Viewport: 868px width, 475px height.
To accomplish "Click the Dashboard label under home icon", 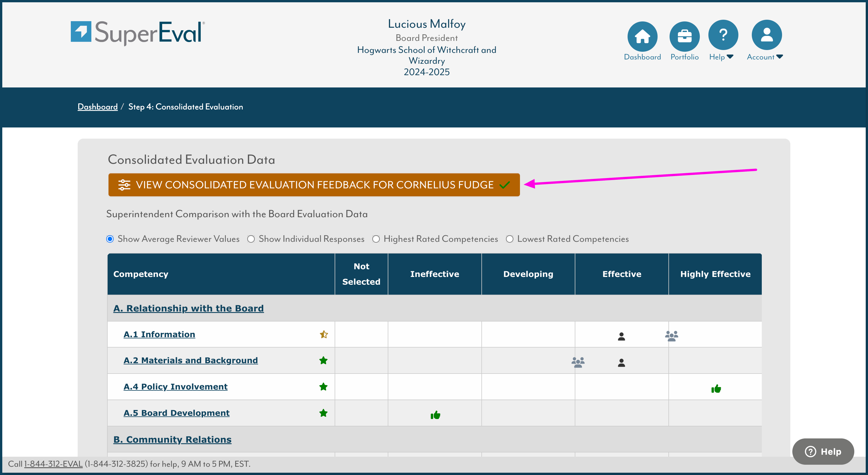I will click(642, 57).
